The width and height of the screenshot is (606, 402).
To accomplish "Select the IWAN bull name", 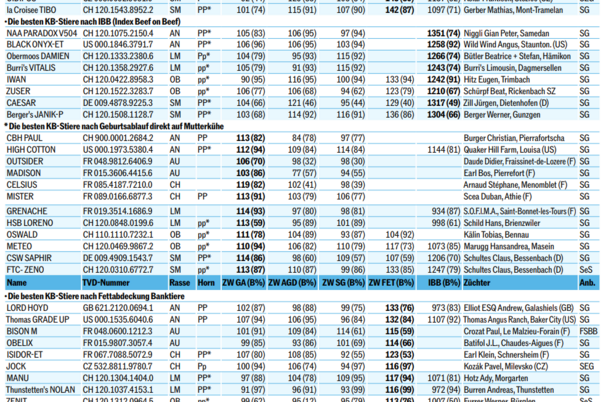I will click(16, 80).
